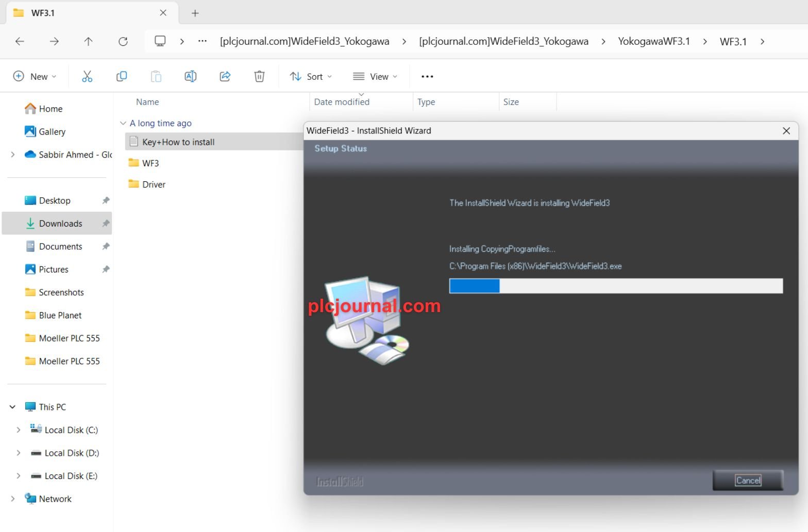Image resolution: width=808 pixels, height=532 pixels.
Task: Click WF3.1 breadcrumb segment
Action: (733, 41)
